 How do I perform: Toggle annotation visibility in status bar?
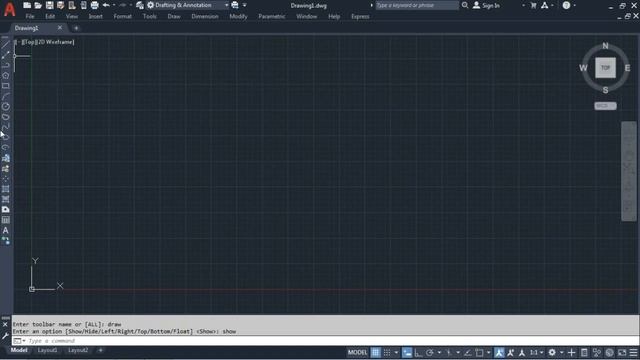click(499, 353)
